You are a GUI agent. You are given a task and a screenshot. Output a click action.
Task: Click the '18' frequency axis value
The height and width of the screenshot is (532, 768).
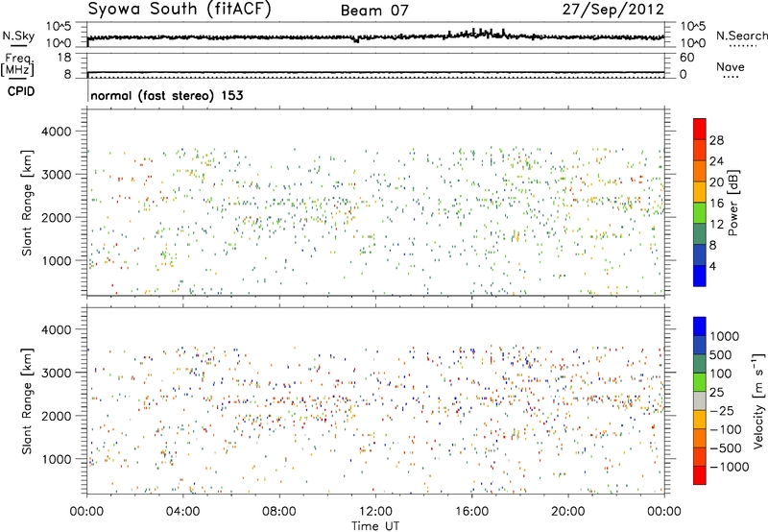coord(63,58)
